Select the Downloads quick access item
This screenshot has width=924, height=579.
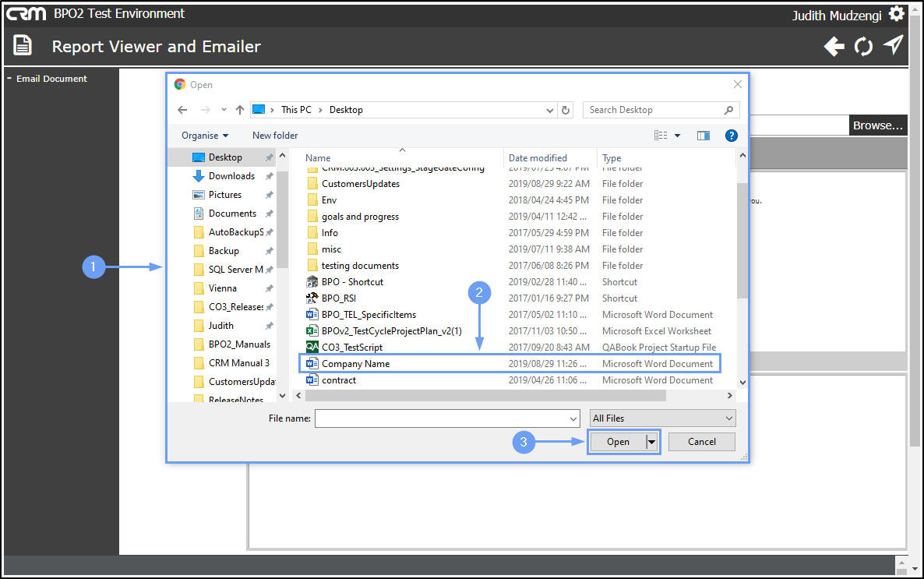click(231, 175)
